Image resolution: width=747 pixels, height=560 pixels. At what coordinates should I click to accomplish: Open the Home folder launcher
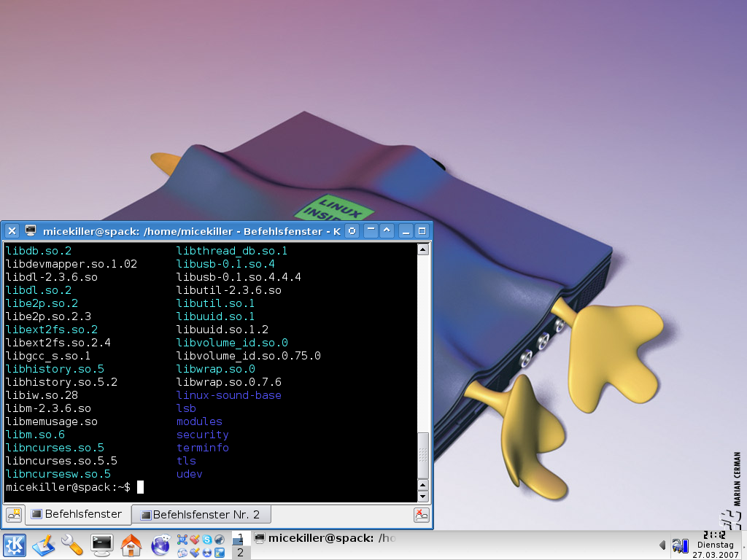coord(131,544)
